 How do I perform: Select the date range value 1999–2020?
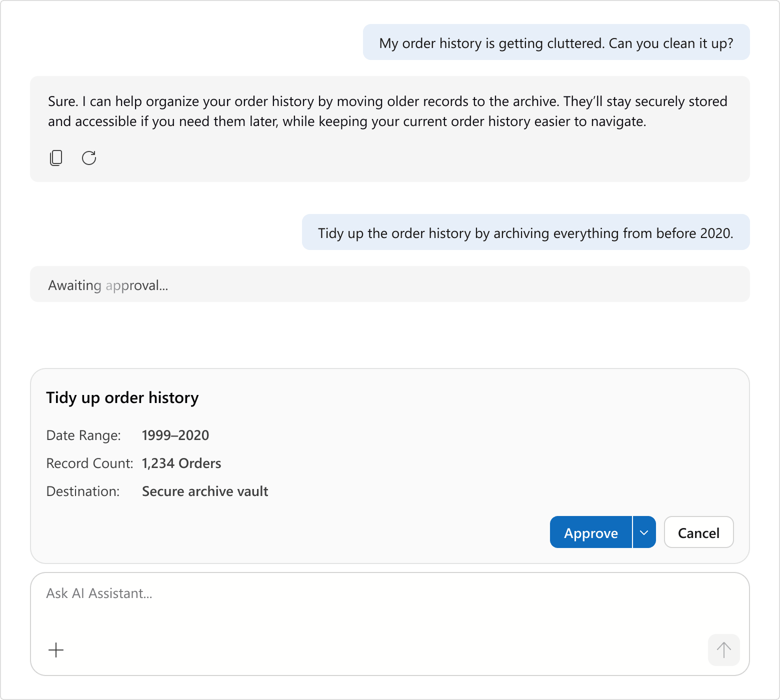[175, 435]
